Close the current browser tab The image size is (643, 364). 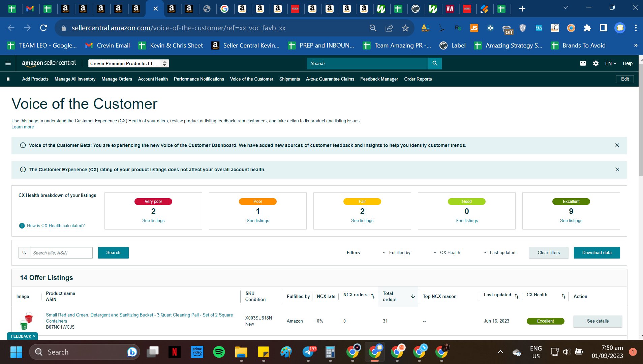(155, 9)
